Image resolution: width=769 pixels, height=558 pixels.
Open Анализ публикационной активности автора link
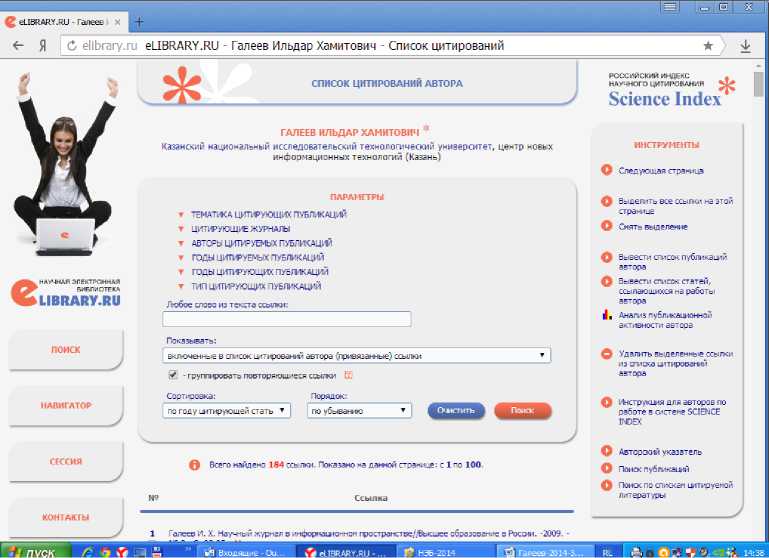pyautogui.click(x=665, y=320)
